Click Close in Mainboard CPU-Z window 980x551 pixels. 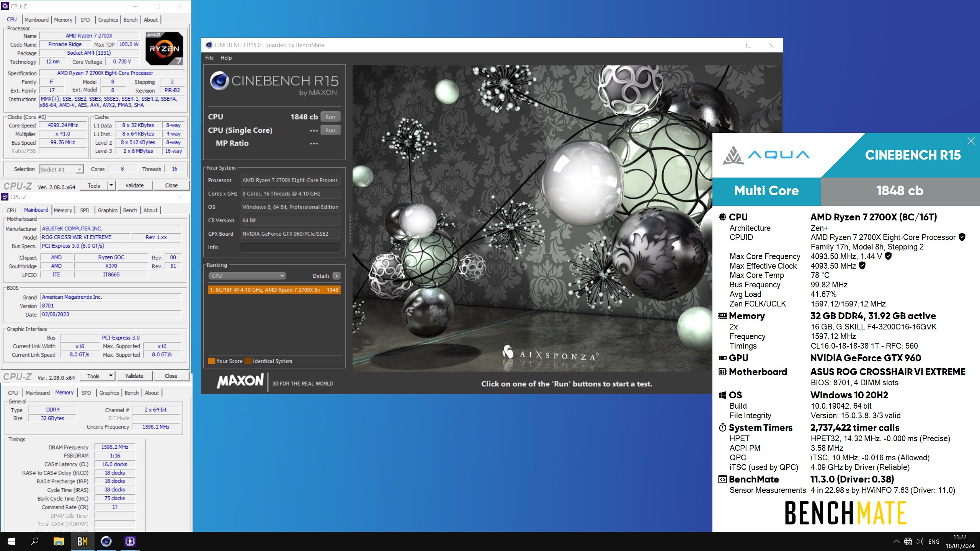[171, 376]
